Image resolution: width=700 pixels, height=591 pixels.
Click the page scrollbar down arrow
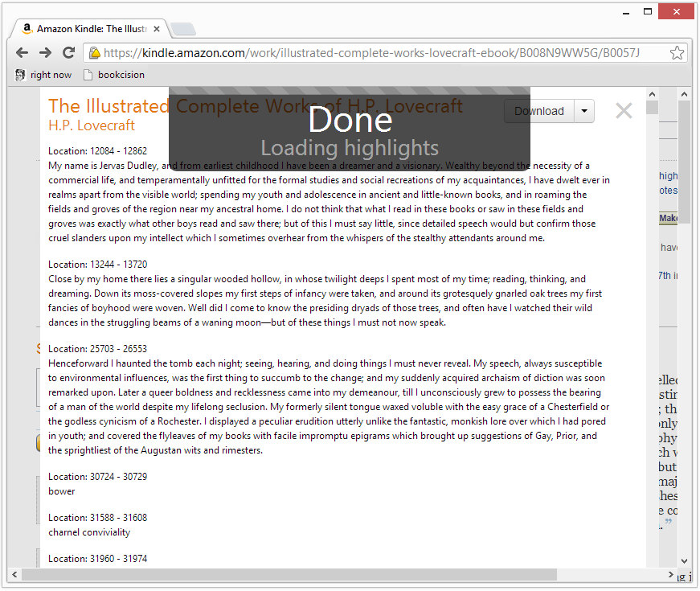pyautogui.click(x=685, y=561)
